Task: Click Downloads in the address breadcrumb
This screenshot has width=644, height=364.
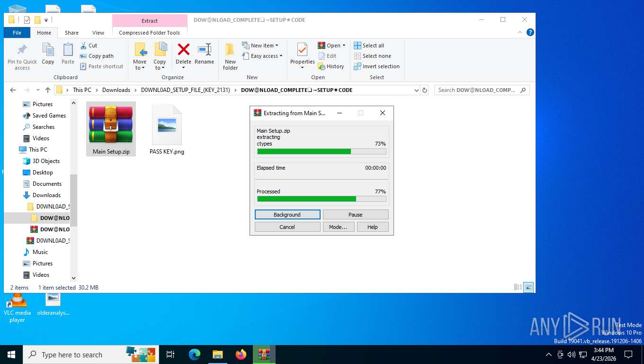Action: click(116, 90)
